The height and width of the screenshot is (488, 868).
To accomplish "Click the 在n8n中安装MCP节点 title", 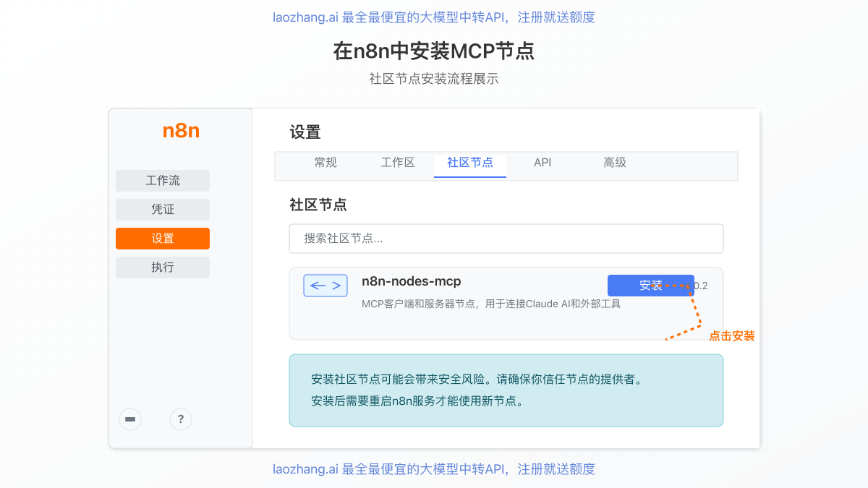I will tap(434, 51).
